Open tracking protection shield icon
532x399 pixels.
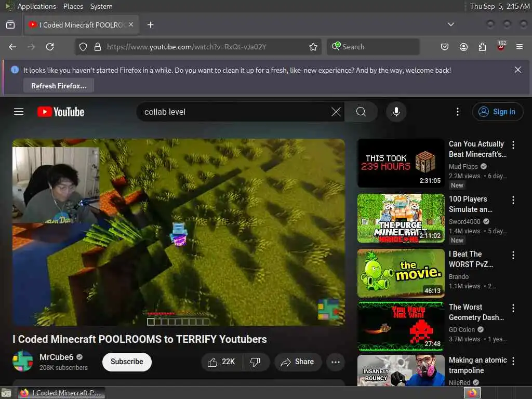click(83, 47)
